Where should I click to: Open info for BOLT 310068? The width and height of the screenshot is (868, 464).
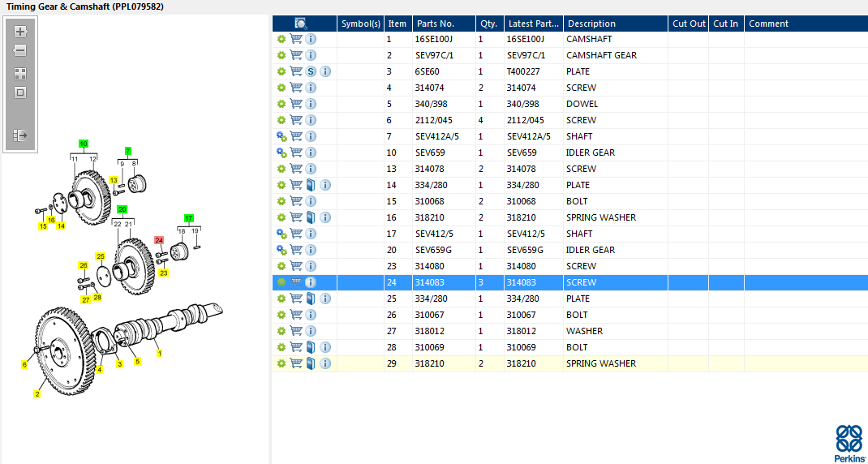click(x=311, y=201)
